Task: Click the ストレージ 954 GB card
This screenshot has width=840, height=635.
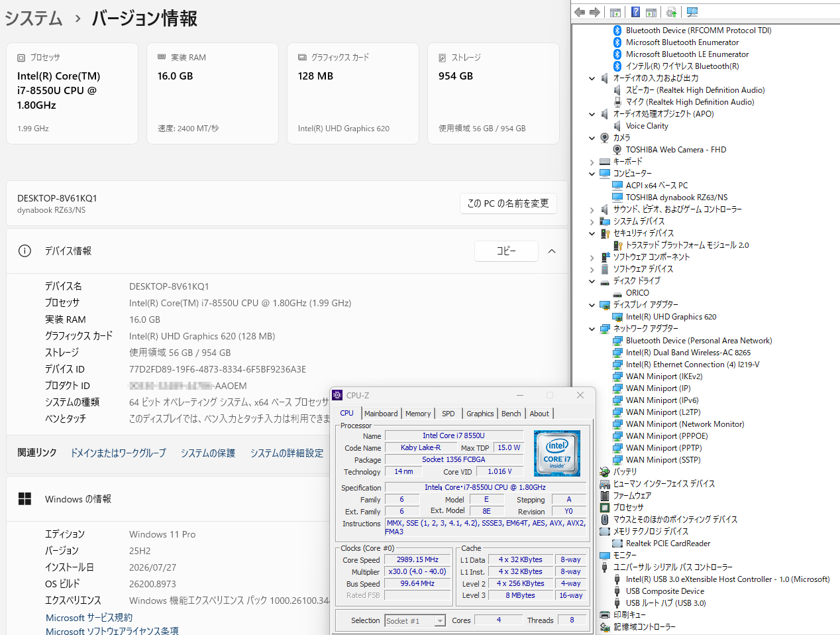Action: point(494,93)
